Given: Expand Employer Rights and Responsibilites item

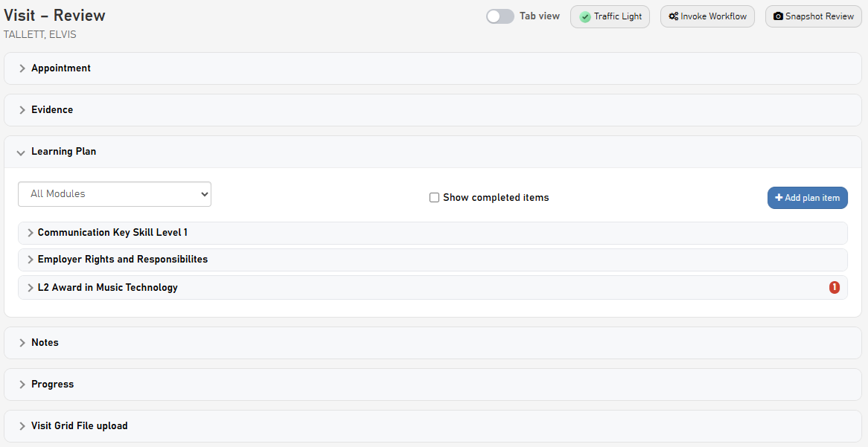Looking at the screenshot, I should (x=433, y=260).
